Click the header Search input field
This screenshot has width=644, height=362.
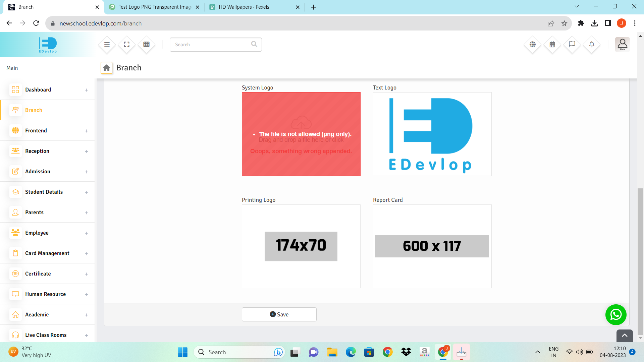(211, 45)
